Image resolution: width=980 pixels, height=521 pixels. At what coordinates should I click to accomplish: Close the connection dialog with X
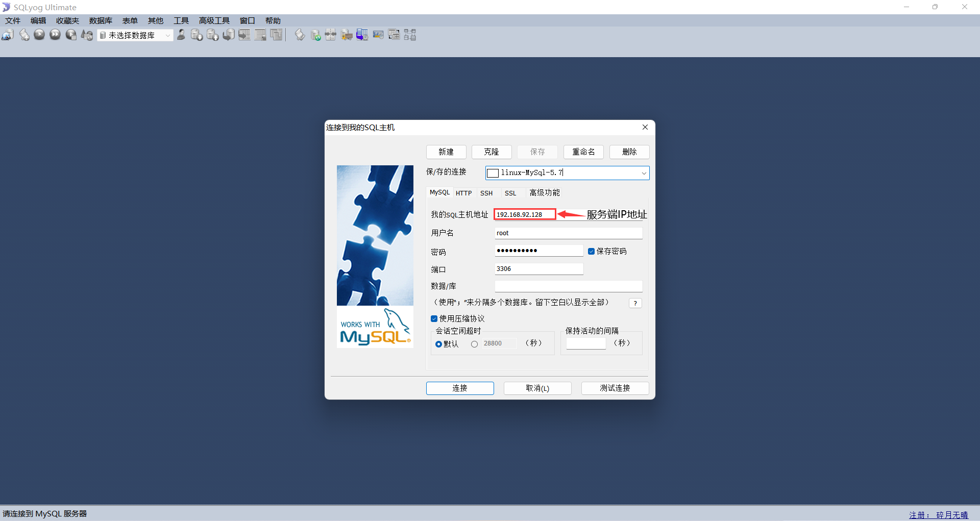click(645, 127)
